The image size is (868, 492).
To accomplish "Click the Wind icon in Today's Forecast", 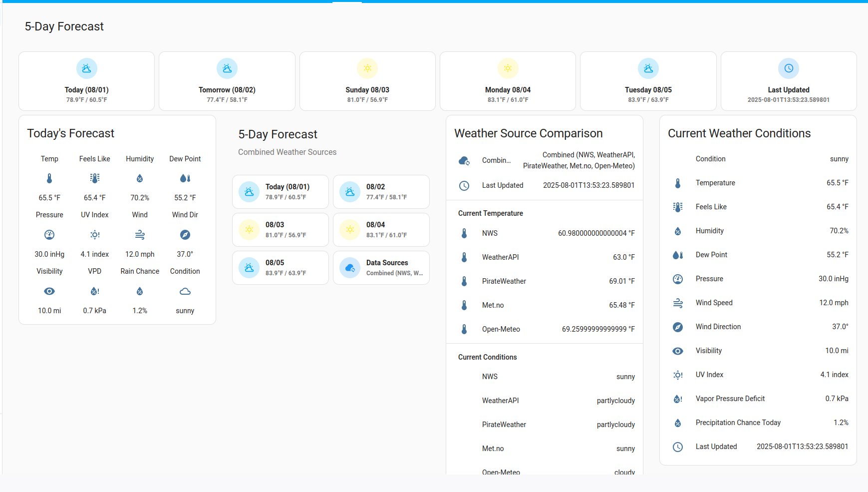I will (140, 235).
